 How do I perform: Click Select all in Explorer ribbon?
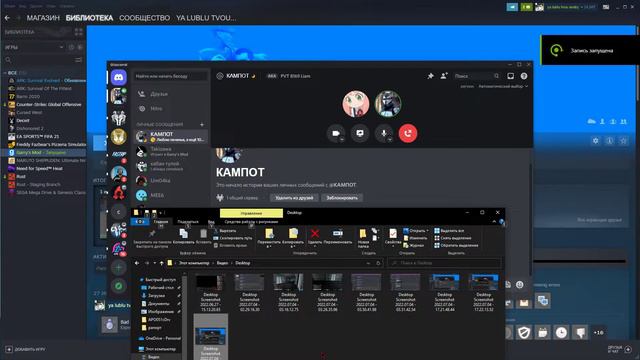click(x=449, y=231)
